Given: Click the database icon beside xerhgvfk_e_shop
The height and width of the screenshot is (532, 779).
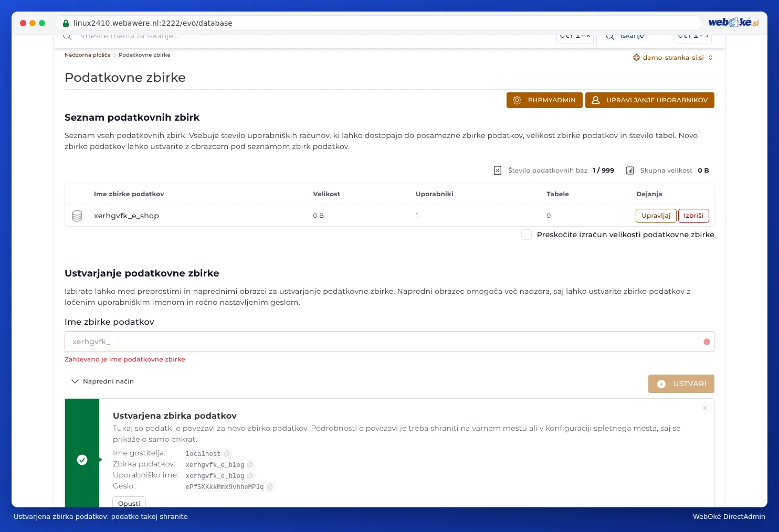Looking at the screenshot, I should (x=77, y=216).
